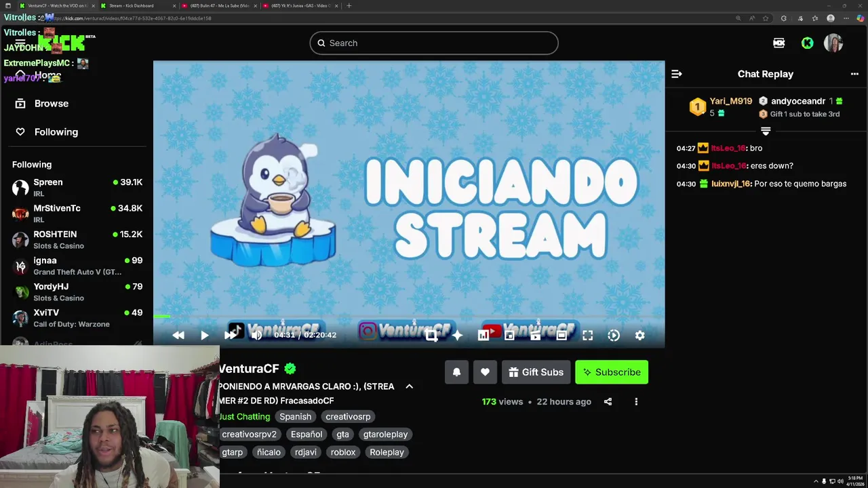868x488 pixels.
Task: Seek along the video progress bar
Action: 409,317
